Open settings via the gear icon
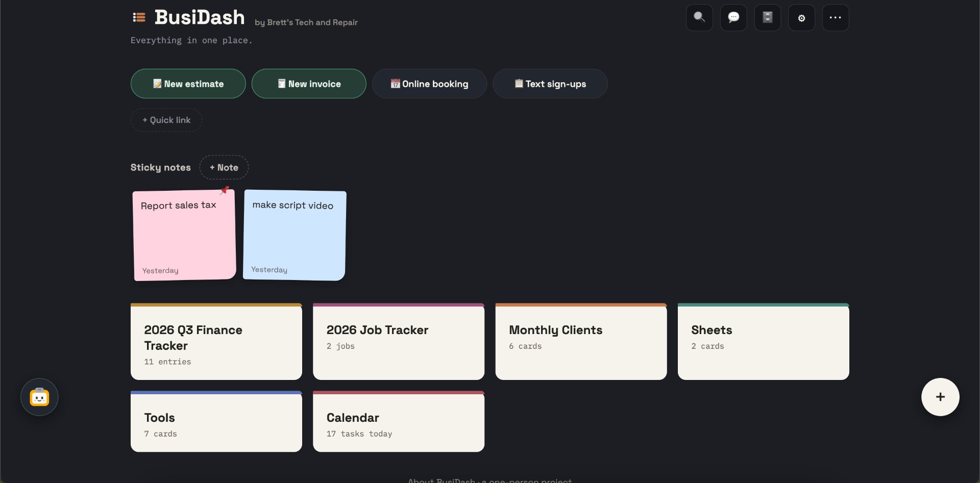The width and height of the screenshot is (980, 483). click(x=801, y=18)
